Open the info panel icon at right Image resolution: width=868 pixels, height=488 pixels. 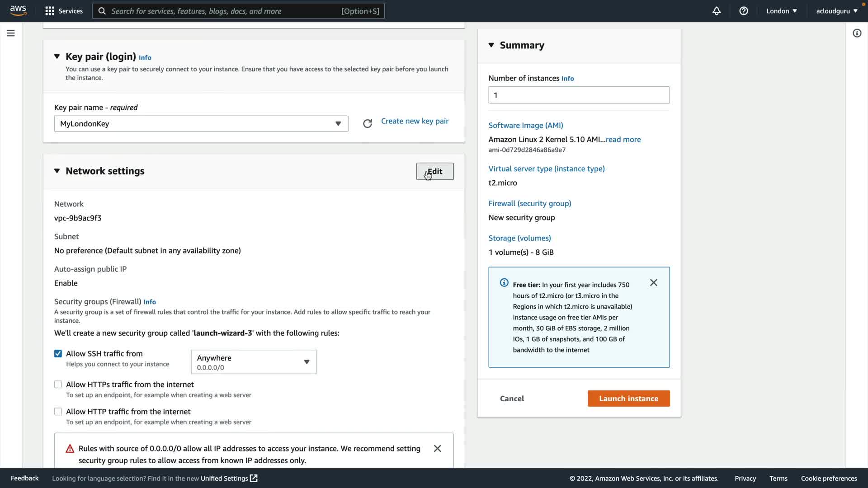coord(857,33)
